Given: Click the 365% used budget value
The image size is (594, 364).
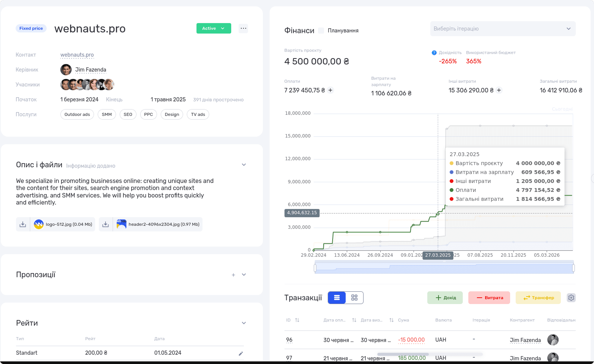Looking at the screenshot, I should (474, 61).
